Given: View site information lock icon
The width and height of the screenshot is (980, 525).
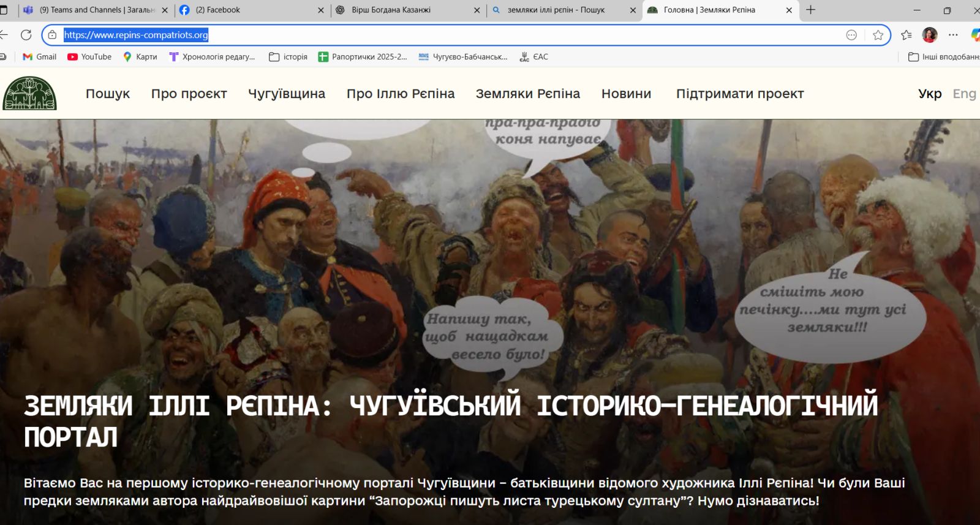Looking at the screenshot, I should (53, 35).
